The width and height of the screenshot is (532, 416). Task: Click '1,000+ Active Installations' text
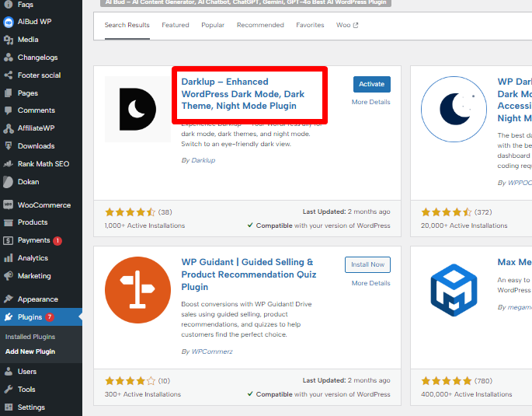[x=145, y=225]
